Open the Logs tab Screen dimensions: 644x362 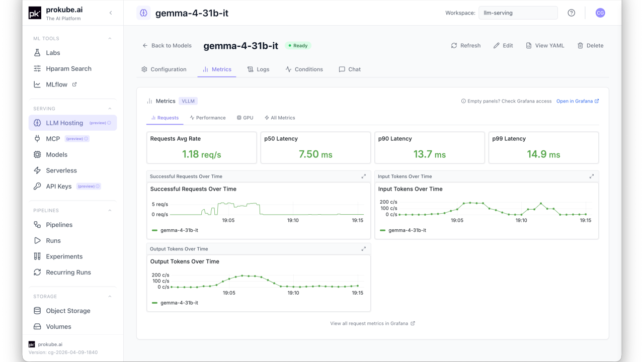[x=259, y=69]
